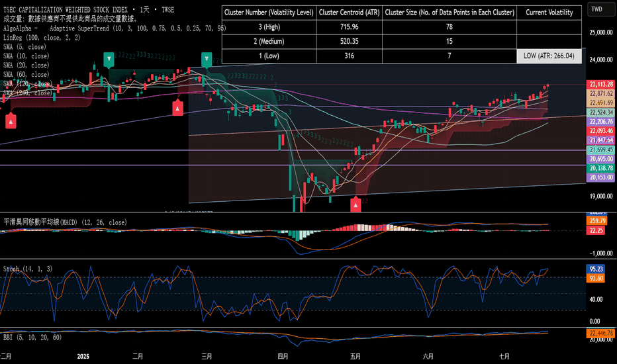This screenshot has width=617, height=364.
Task: Click the red up-arrow signal marker in February
Action: (x=178, y=108)
